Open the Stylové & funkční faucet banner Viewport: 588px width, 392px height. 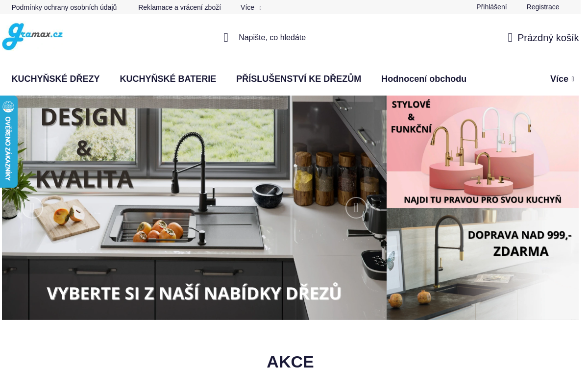tap(483, 151)
